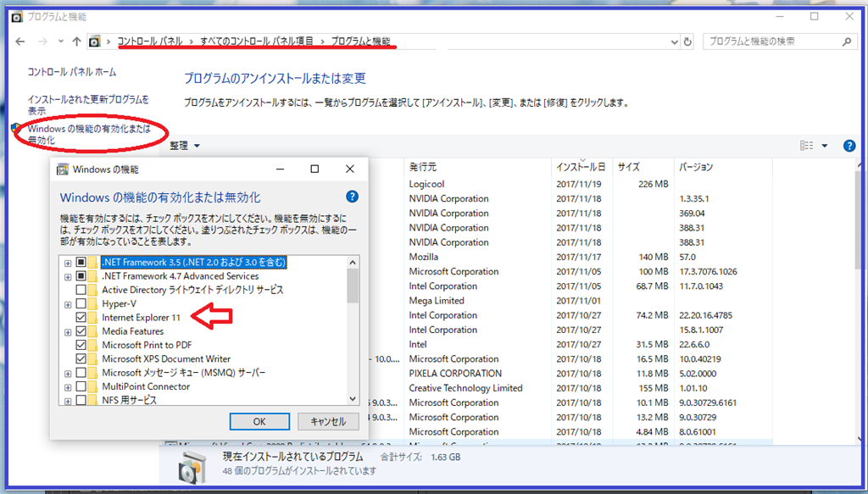Viewport: 868px width, 494px height.
Task: Click すべてのコントロール パネル項目 breadcrumb
Action: (257, 41)
